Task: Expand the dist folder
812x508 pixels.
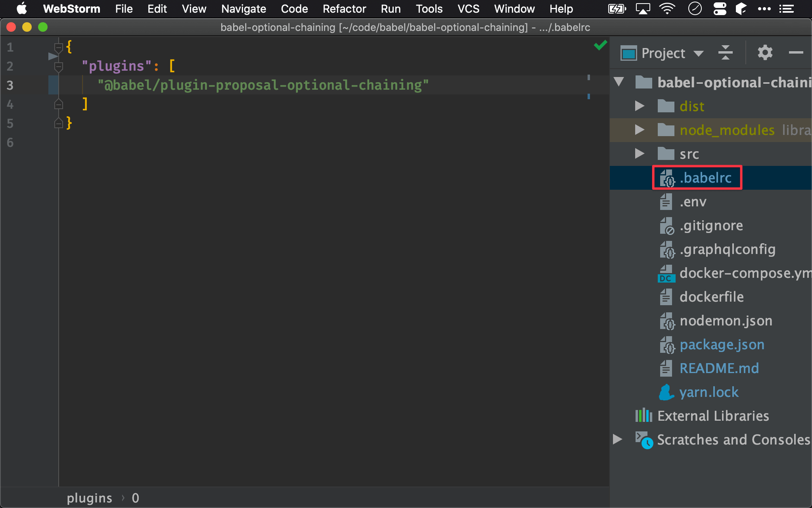Action: [639, 106]
